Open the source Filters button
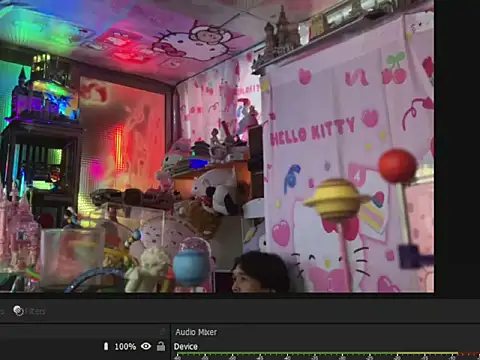Screen dimensions: 480x360 point(29,311)
